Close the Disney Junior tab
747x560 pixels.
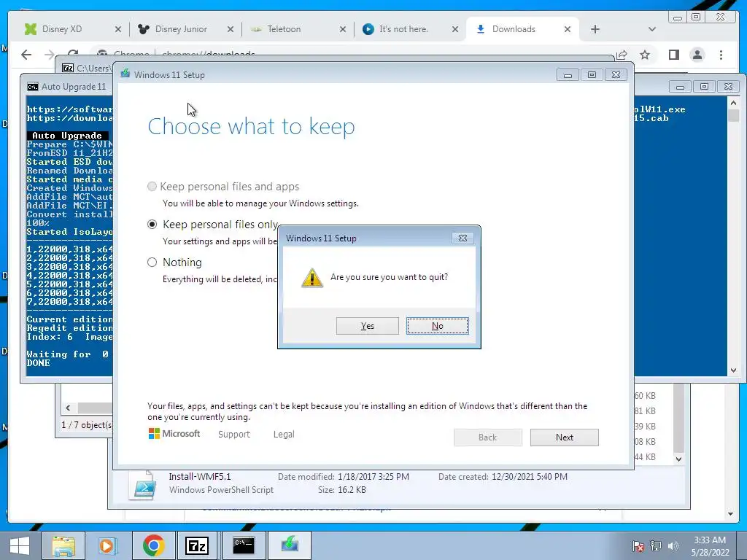coord(231,29)
